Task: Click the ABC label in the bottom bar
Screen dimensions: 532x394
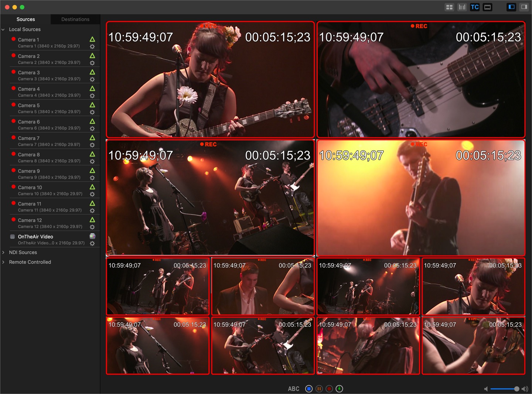Action: (294, 389)
